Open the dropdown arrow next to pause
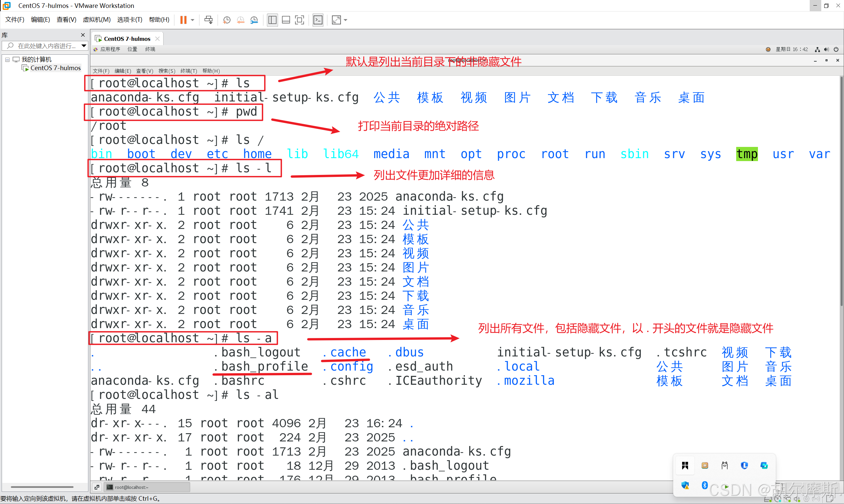844x504 pixels. tap(193, 20)
